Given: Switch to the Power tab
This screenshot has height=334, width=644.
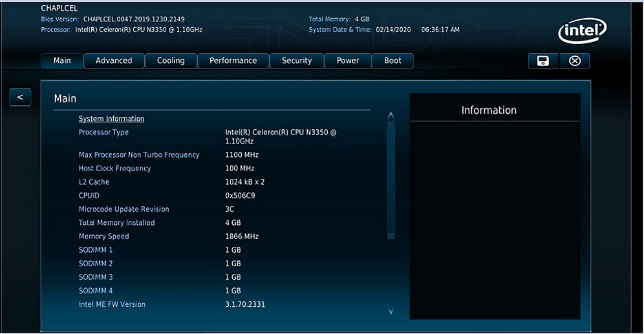Looking at the screenshot, I should (x=348, y=61).
